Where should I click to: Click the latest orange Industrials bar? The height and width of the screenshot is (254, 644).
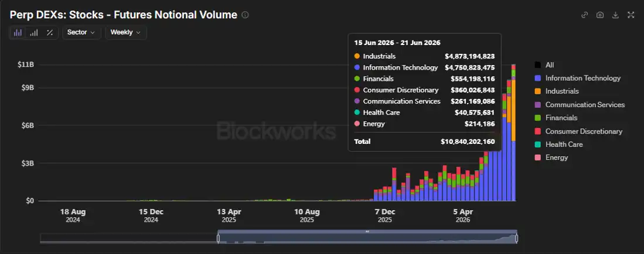pyautogui.click(x=513, y=110)
